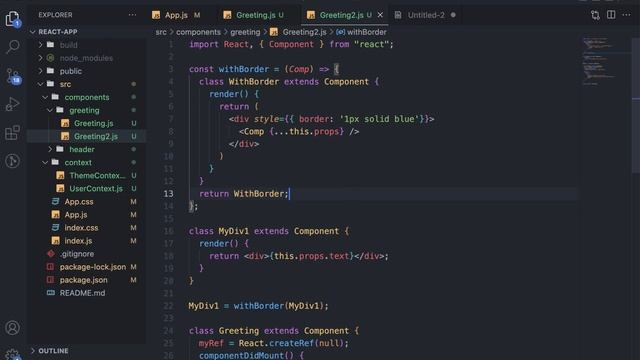640x360 pixels.
Task: Expand the node_modules folder
Action: [86, 58]
